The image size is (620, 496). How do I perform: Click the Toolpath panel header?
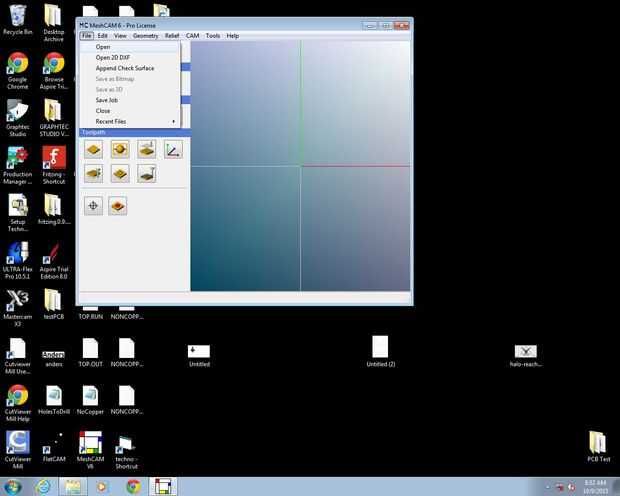pyautogui.click(x=135, y=132)
